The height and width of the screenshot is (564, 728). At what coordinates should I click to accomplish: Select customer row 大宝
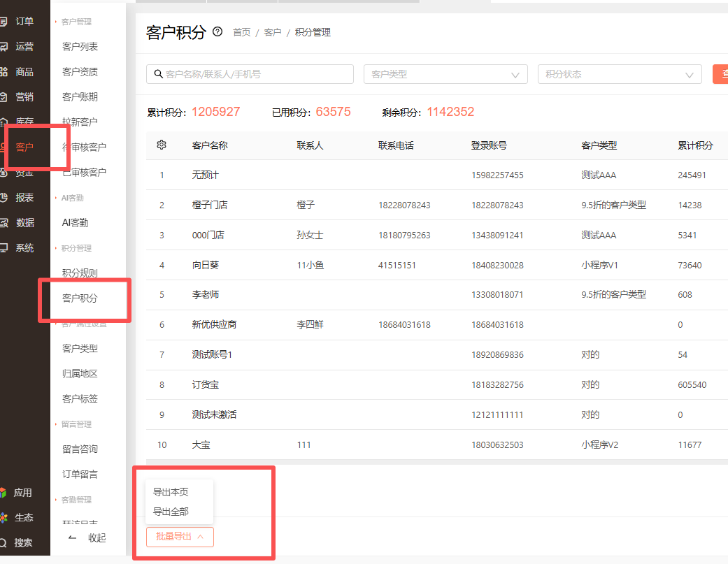pyautogui.click(x=437, y=444)
